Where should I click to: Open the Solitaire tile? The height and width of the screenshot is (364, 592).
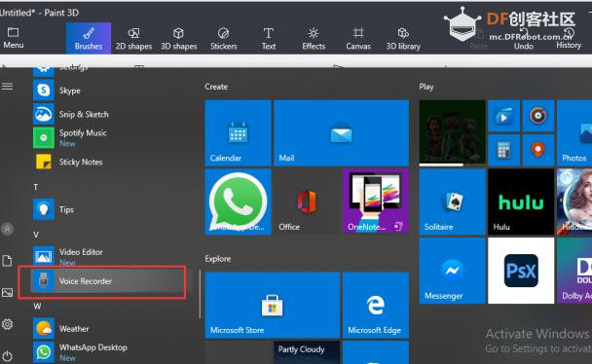click(x=453, y=201)
